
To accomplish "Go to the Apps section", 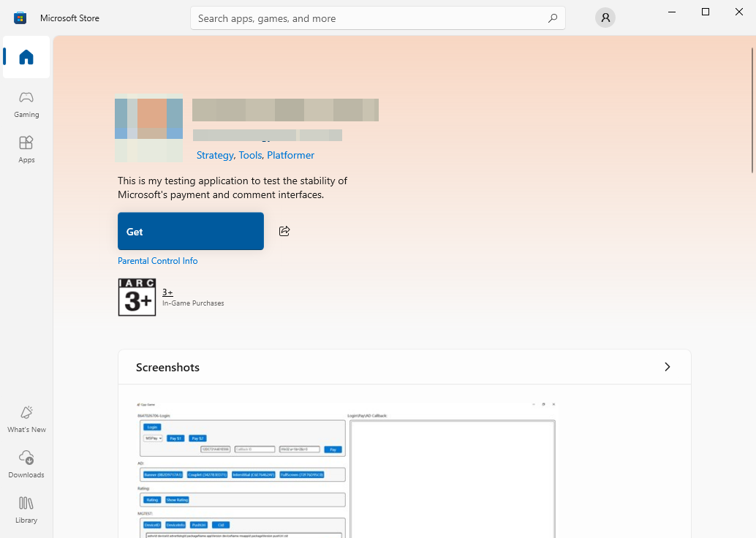I will pos(26,150).
